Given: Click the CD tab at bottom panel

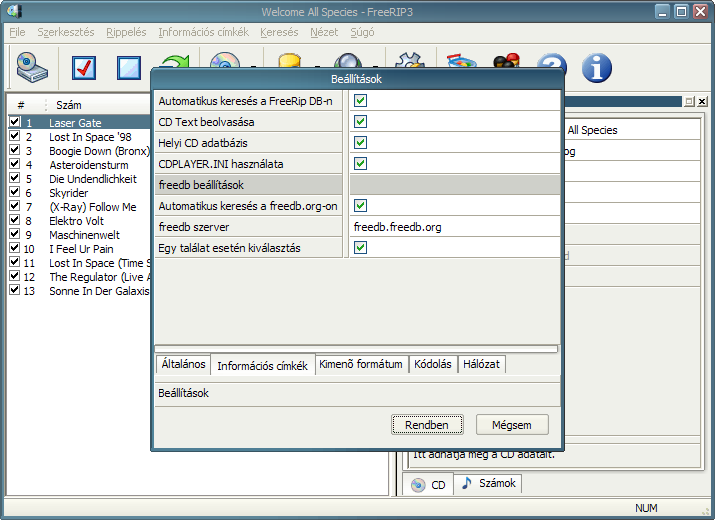Looking at the screenshot, I should [428, 484].
